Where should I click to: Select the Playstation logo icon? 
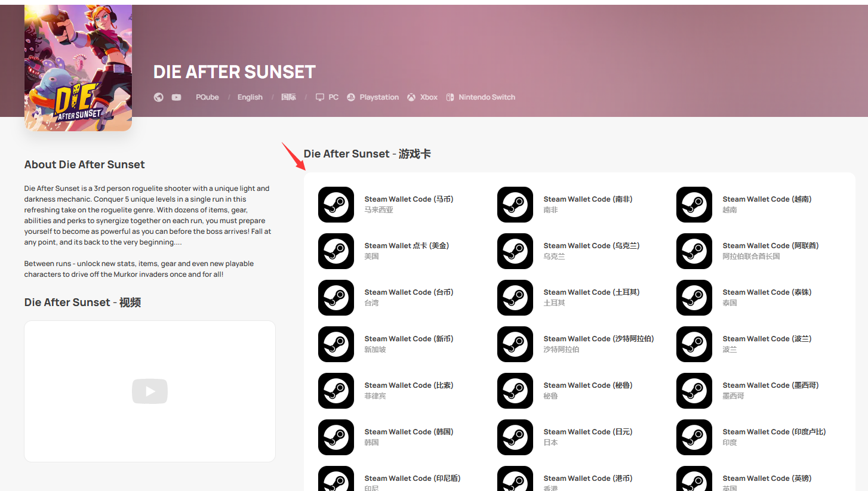pos(351,97)
